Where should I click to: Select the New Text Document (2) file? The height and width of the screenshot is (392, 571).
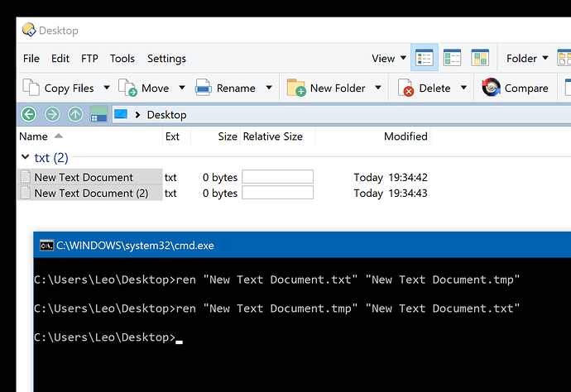pyautogui.click(x=91, y=194)
